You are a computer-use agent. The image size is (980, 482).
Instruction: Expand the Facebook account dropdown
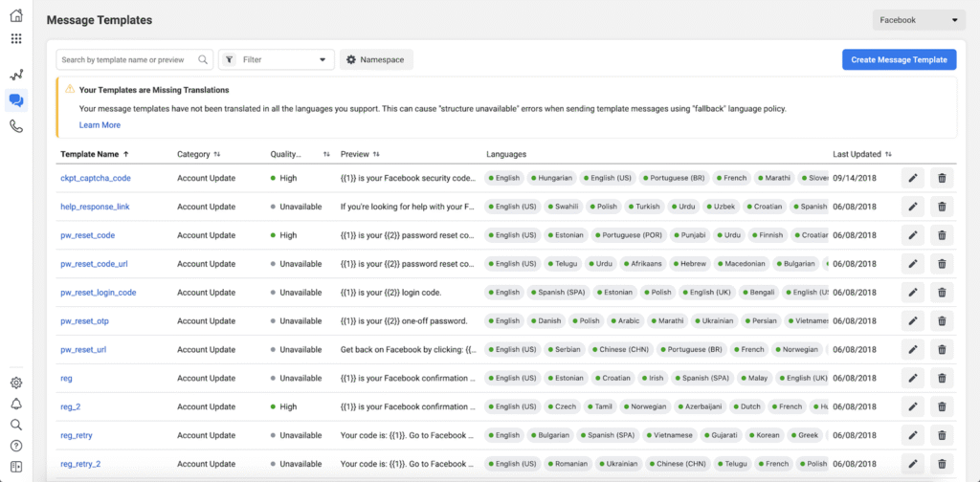(918, 20)
